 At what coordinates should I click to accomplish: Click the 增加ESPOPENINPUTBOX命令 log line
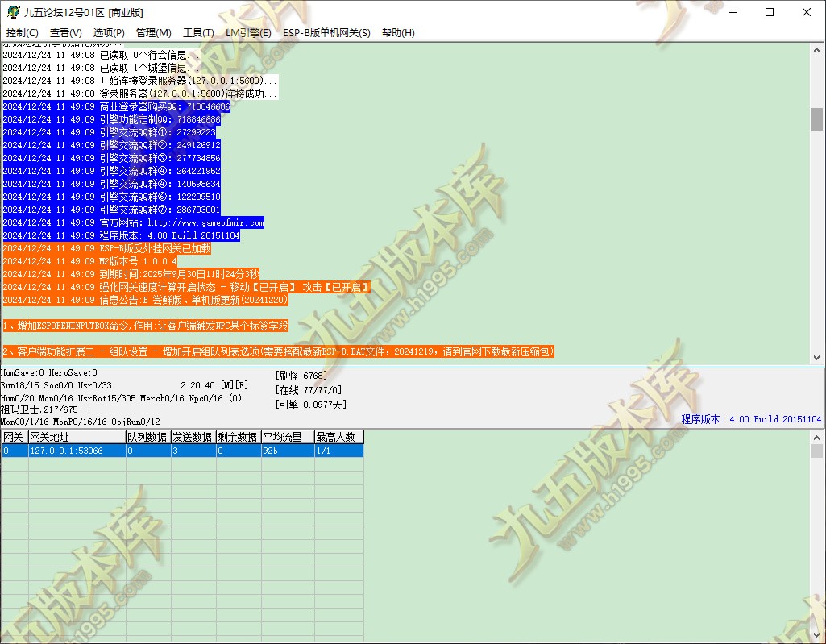pos(145,326)
